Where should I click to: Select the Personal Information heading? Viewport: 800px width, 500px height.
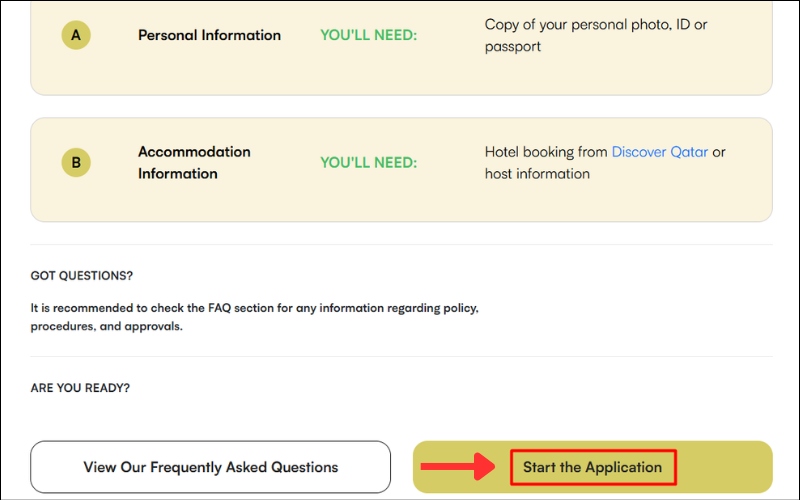209,35
